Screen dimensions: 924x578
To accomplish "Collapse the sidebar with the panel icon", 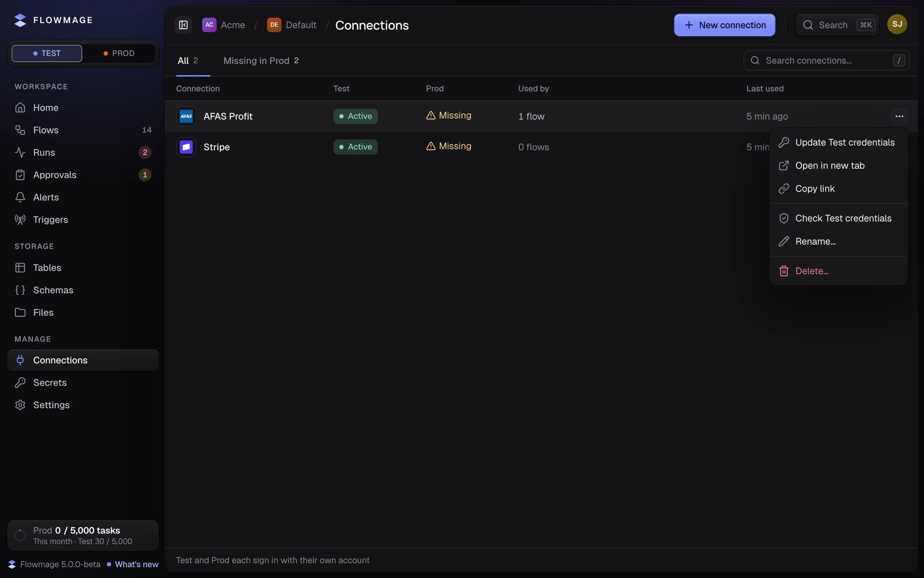I will 183,25.
